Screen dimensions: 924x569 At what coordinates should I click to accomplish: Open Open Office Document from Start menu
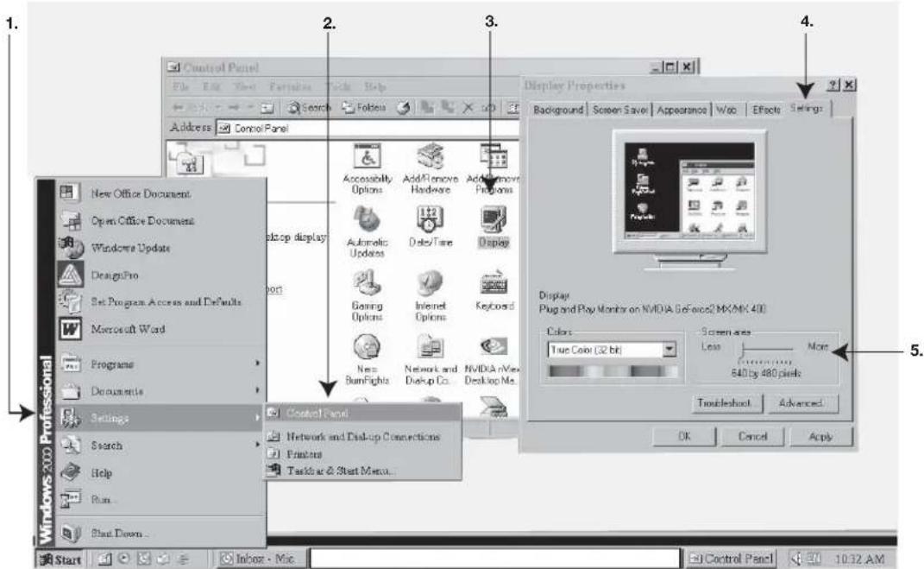pos(160,220)
